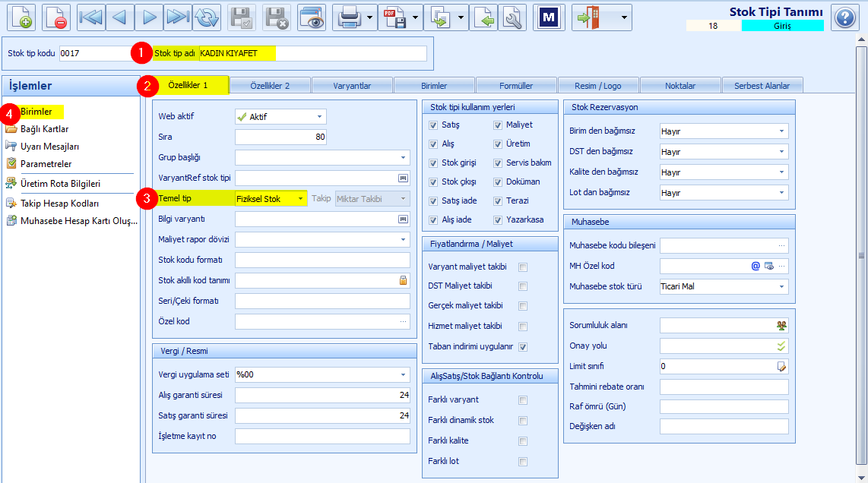The image size is (868, 483).
Task: Click the save floppy disk icon
Action: pyautogui.click(x=242, y=17)
